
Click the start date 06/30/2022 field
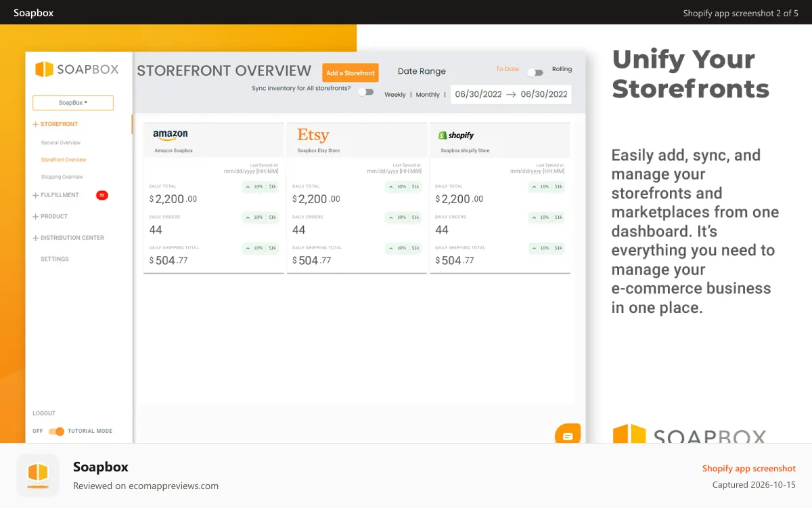(478, 95)
